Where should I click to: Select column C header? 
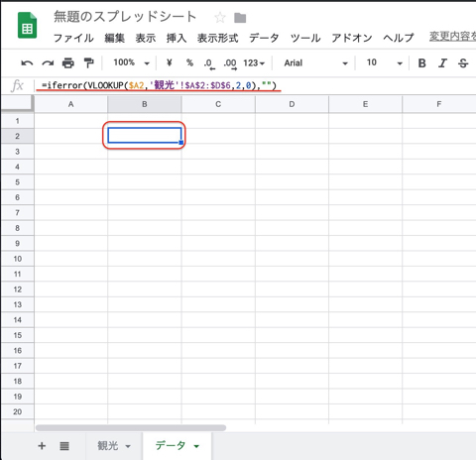pyautogui.click(x=218, y=104)
